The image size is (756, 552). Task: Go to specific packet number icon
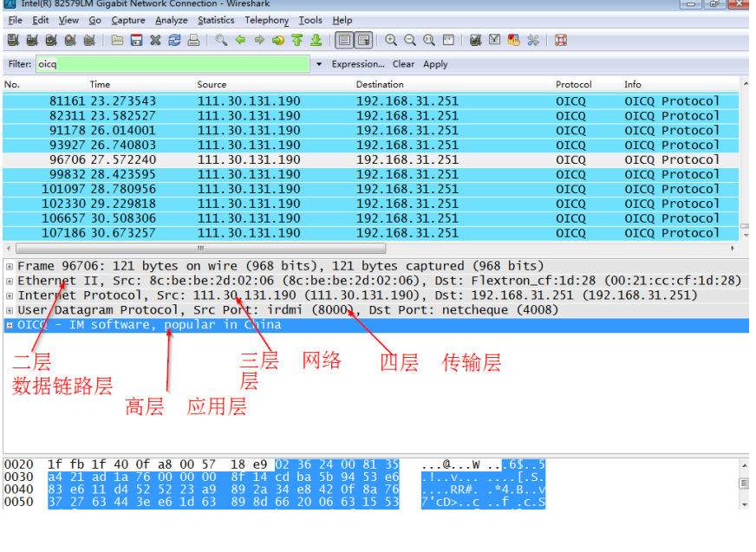278,40
